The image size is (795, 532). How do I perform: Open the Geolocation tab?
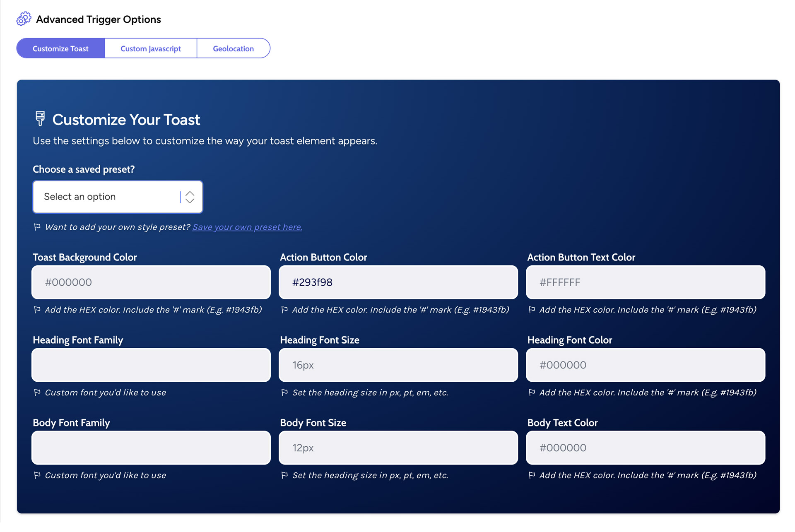coord(234,48)
